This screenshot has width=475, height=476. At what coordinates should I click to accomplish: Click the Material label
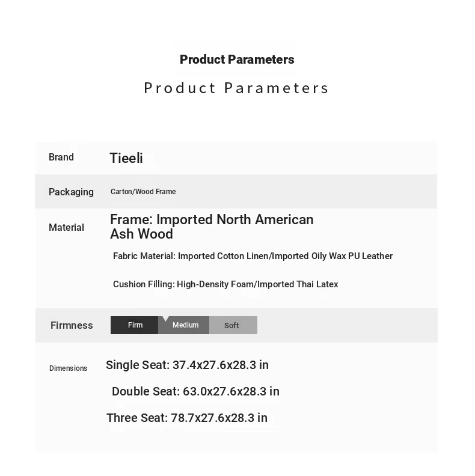point(66,228)
